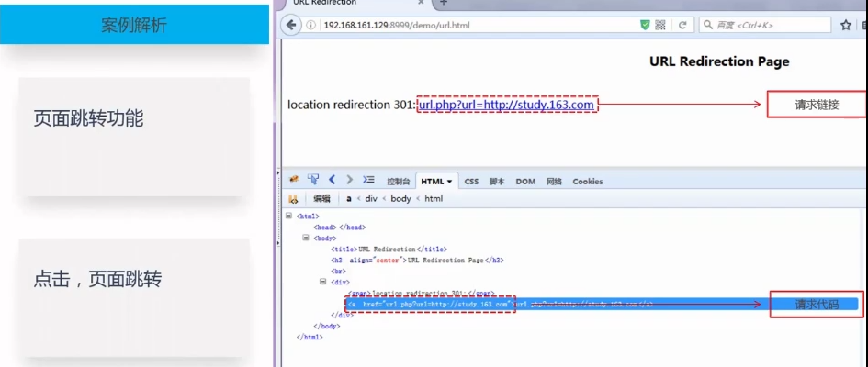Show the Firebug command line icon
This screenshot has width=868, height=367.
pyautogui.click(x=368, y=180)
